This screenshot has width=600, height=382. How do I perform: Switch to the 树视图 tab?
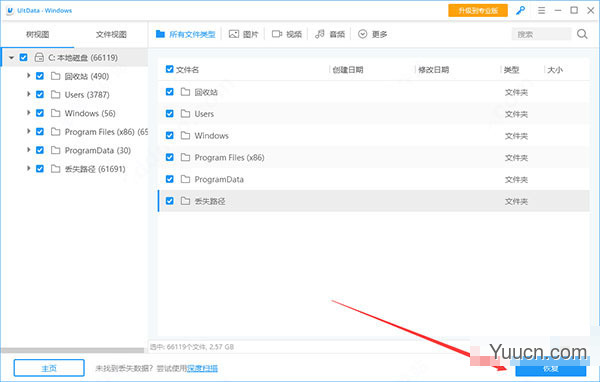38,34
